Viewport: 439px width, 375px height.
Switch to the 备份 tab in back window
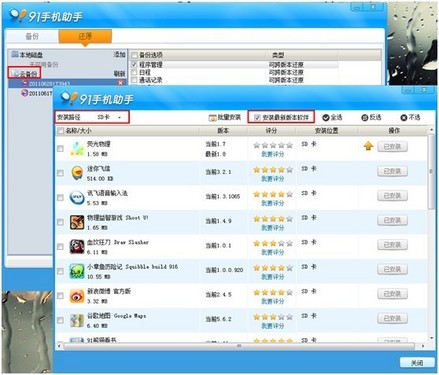(32, 36)
